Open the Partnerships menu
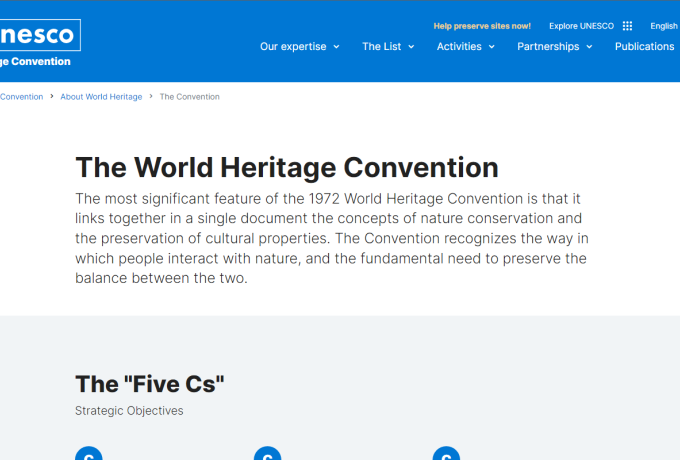 click(548, 46)
